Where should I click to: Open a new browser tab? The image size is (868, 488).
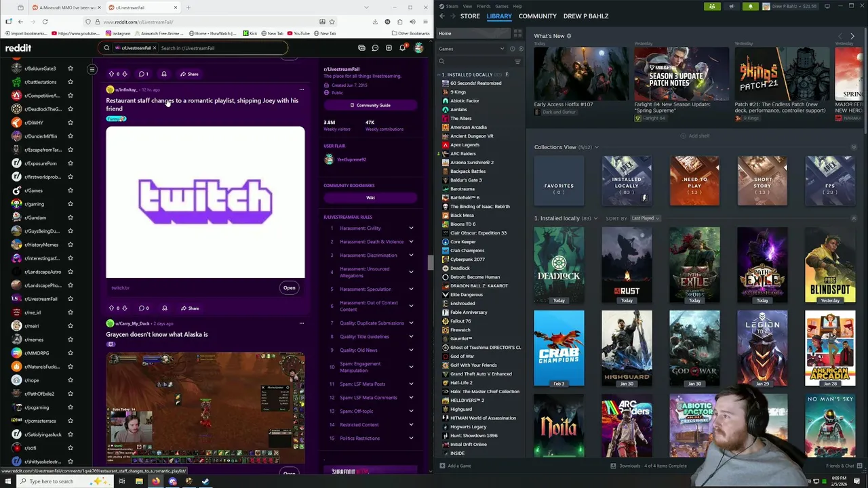tap(188, 7)
